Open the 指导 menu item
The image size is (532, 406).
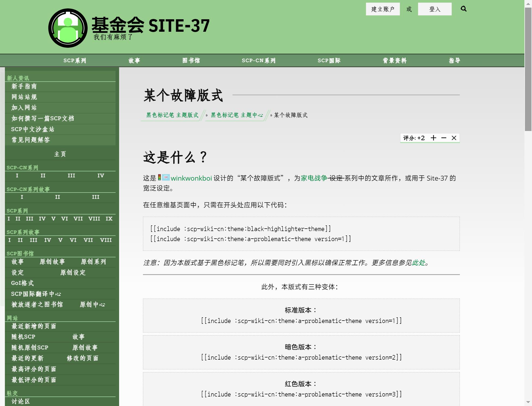pyautogui.click(x=454, y=60)
